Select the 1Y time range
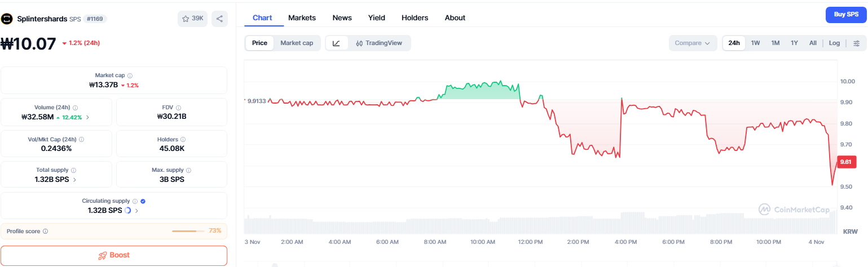This screenshot has height=267, width=868. tap(794, 43)
